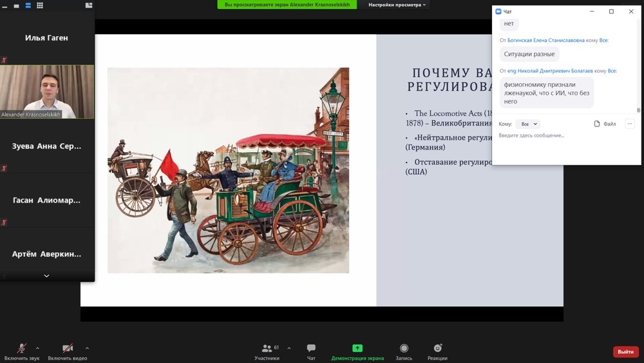The height and width of the screenshot is (363, 644).
Task: Select the single-speaker strip view icon
Action: coord(17,6)
